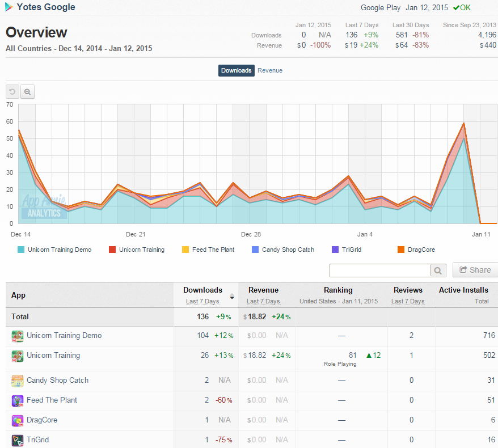This screenshot has height=448, width=498.
Task: Open Downloads Last 7 Days period selector
Action: point(202,301)
